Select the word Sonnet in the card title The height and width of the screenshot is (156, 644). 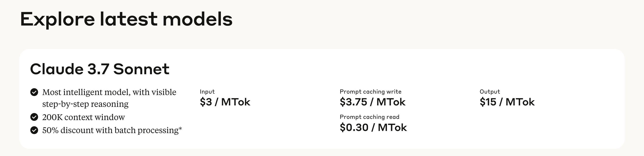(141, 69)
